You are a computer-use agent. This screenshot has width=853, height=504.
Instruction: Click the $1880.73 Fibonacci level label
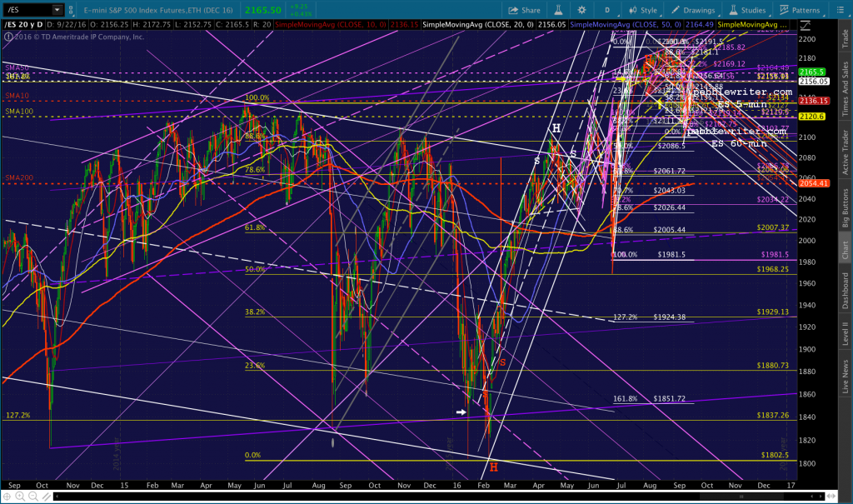click(772, 366)
